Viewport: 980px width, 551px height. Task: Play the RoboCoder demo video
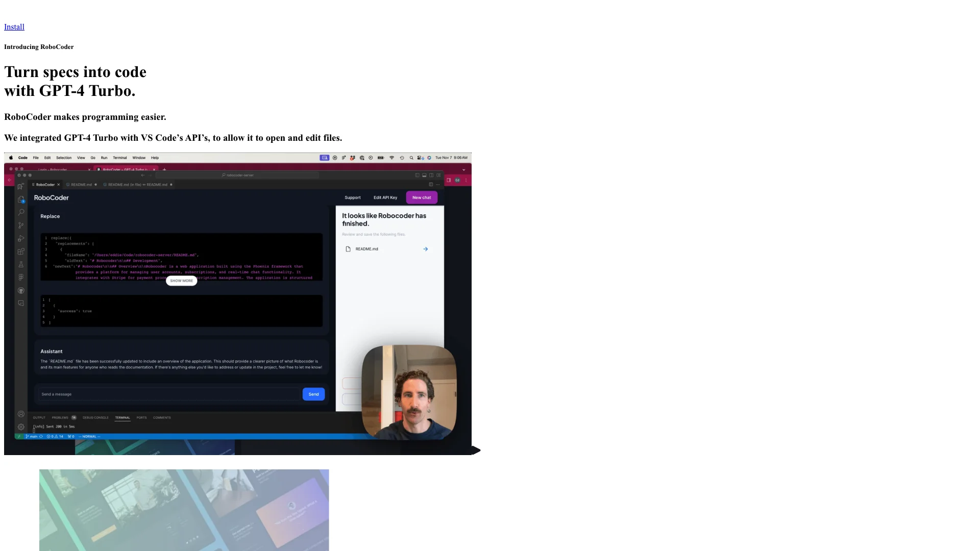click(x=476, y=450)
